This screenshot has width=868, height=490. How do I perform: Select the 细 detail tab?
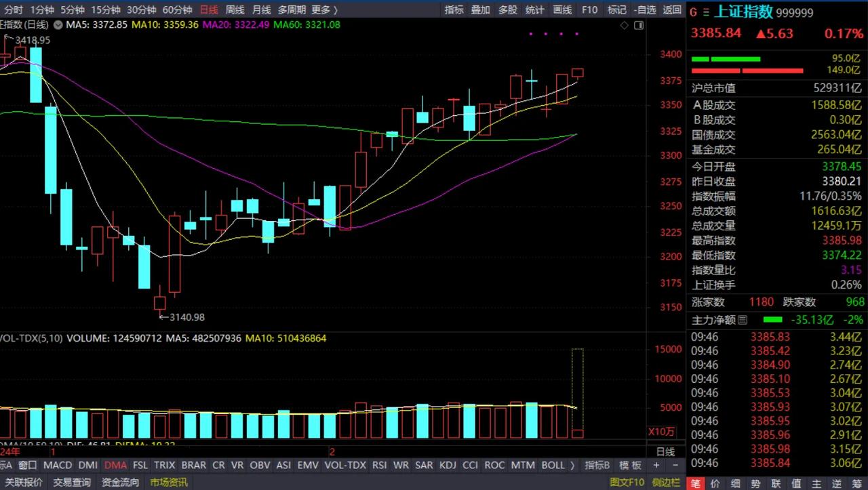pos(736,483)
